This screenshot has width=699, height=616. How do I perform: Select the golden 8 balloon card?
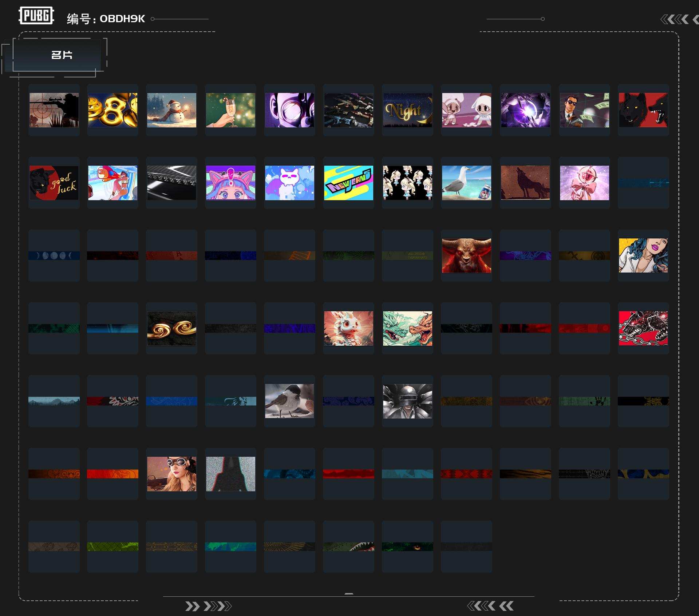112,110
